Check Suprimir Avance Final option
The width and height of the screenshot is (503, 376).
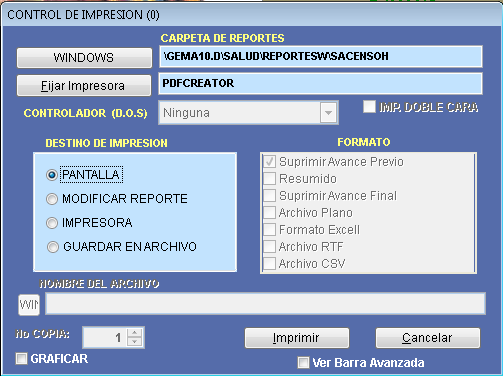[x=269, y=196]
